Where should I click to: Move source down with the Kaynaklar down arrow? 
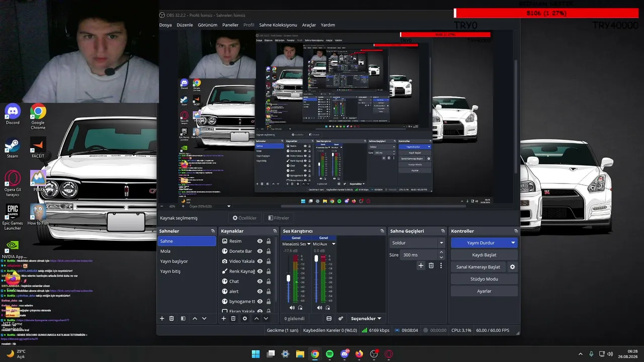[266, 318]
